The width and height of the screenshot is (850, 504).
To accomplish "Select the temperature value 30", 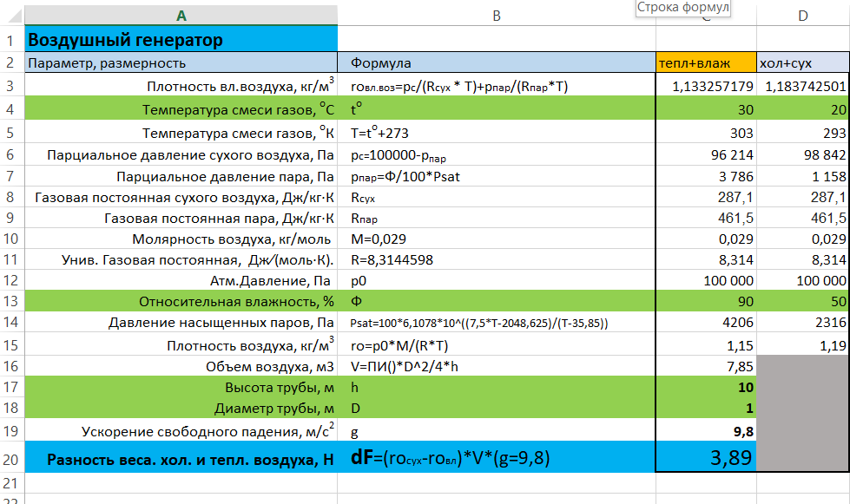I will 707,109.
